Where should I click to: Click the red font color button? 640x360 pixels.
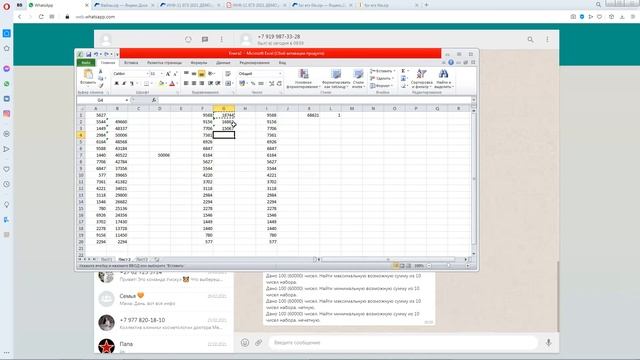[172, 83]
